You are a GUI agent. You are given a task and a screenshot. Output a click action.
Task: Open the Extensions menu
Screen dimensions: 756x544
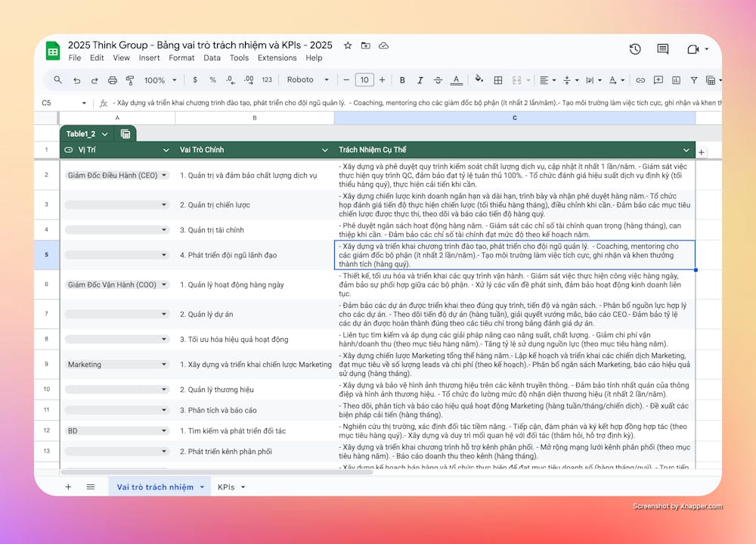tap(277, 58)
